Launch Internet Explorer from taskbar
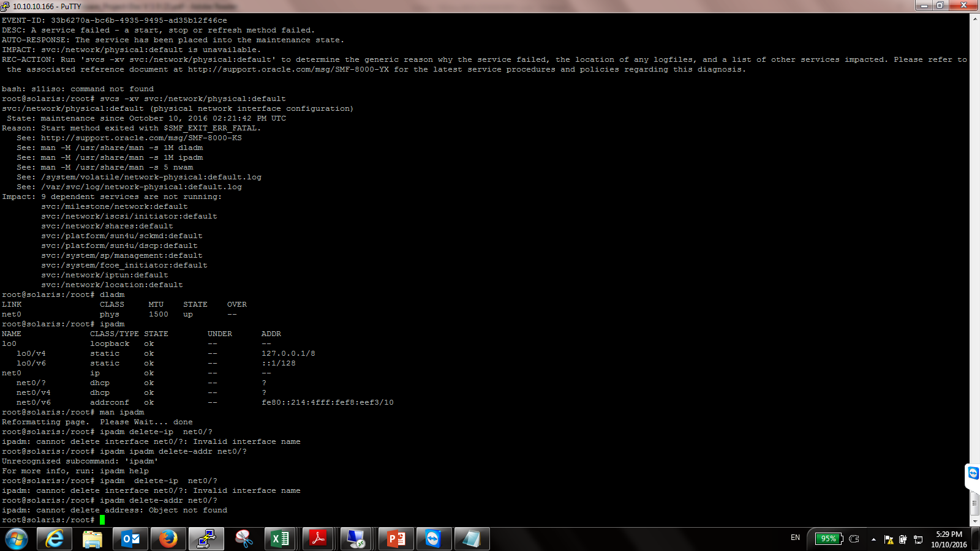This screenshot has height=551, width=980. (55, 539)
